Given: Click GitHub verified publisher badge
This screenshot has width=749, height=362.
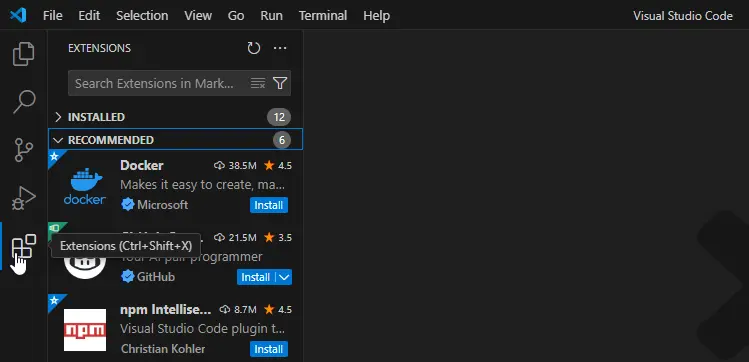Looking at the screenshot, I should (x=128, y=277).
